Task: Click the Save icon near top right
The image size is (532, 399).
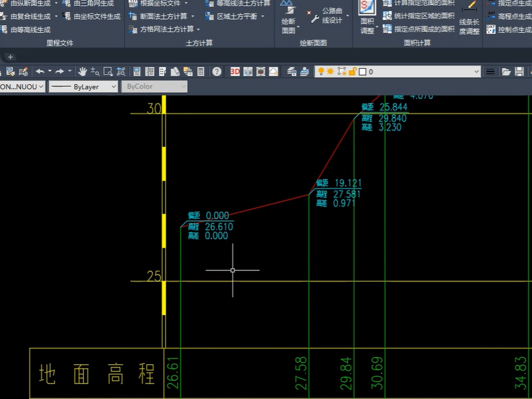Action: [x=518, y=71]
